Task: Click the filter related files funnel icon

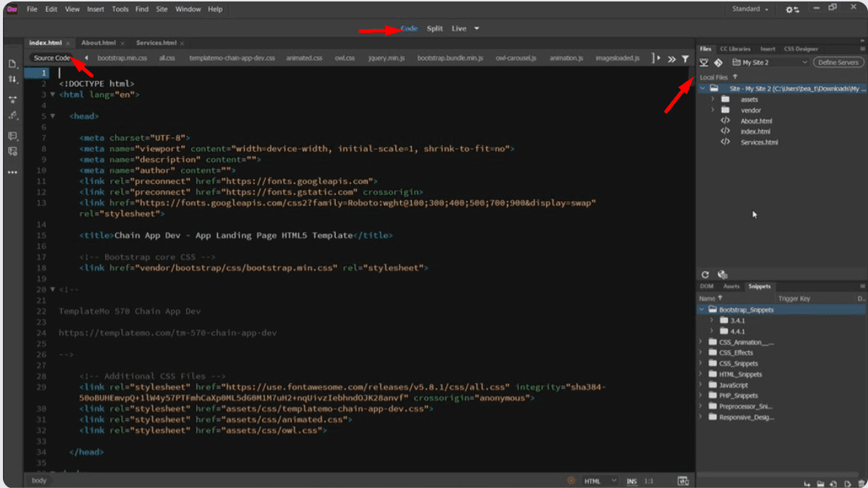Action: point(685,58)
